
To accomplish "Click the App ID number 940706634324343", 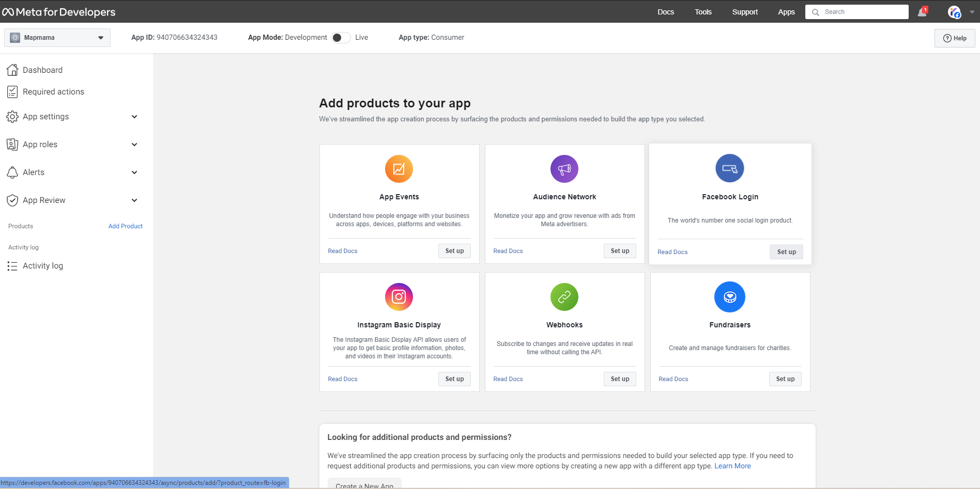I will [x=187, y=37].
